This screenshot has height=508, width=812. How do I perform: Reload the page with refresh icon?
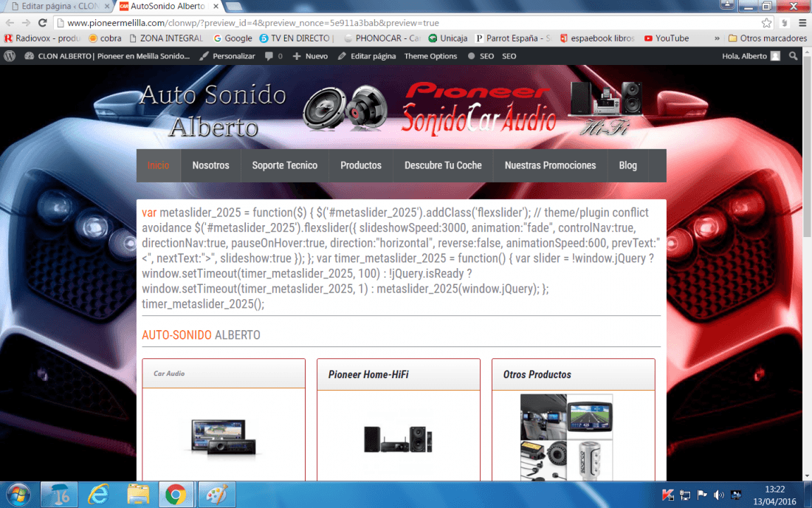click(43, 23)
